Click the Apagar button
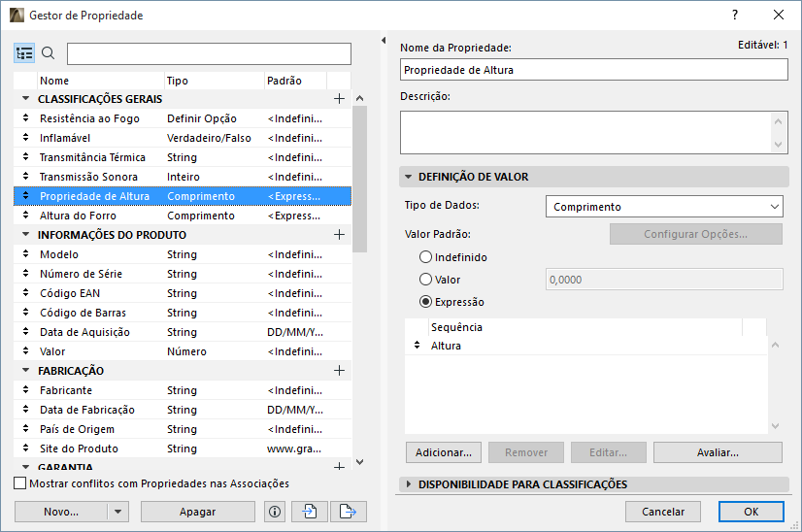This screenshot has width=802, height=532. tap(197, 512)
